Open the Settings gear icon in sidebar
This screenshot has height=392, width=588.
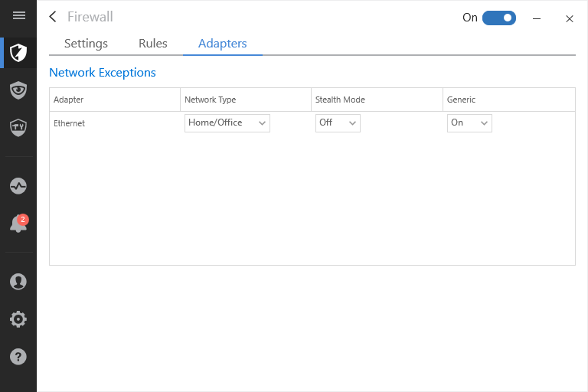point(18,319)
